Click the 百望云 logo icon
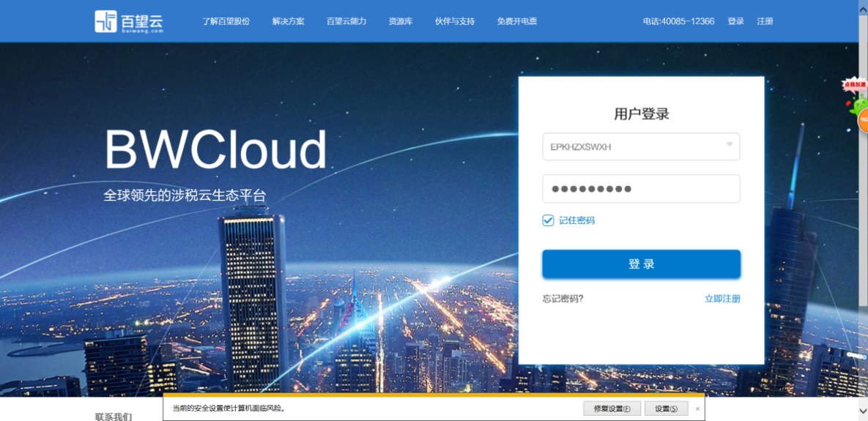Viewport: 868px width, 421px height. pos(105,21)
